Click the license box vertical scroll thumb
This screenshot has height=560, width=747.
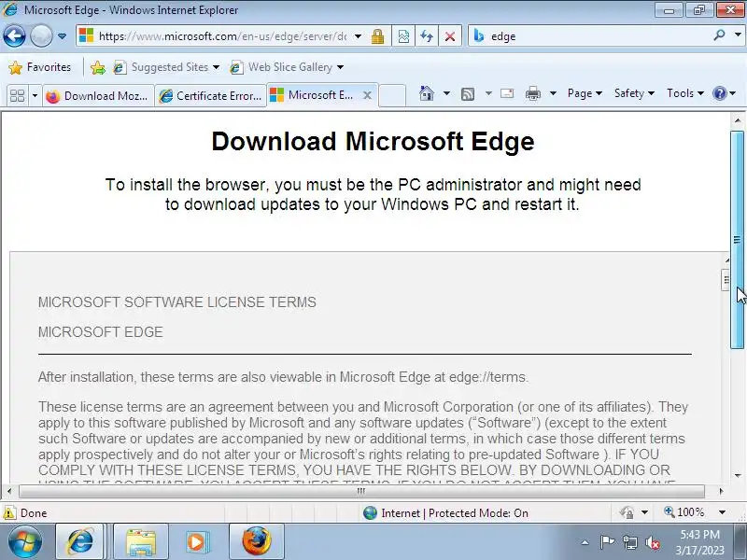click(726, 279)
